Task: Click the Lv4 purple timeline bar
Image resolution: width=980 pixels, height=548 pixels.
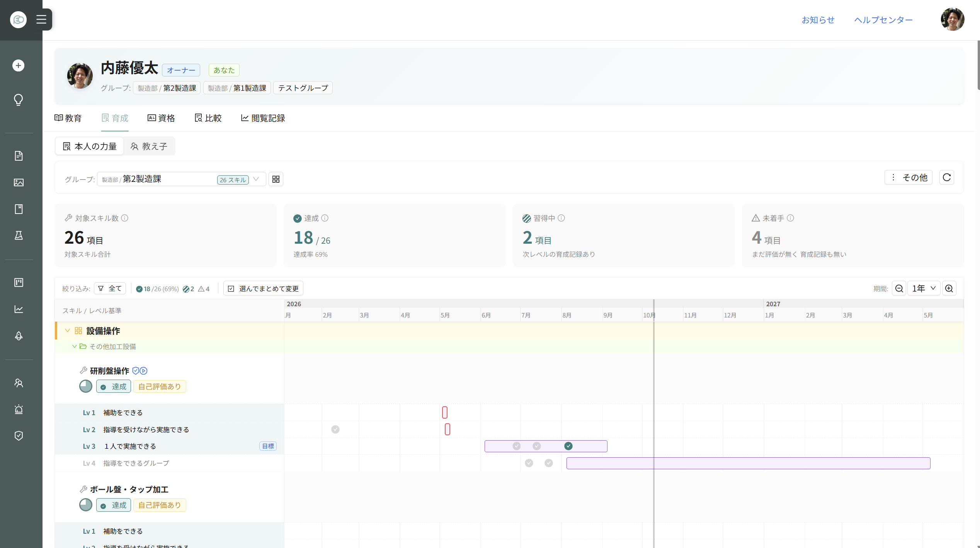Action: click(x=748, y=463)
